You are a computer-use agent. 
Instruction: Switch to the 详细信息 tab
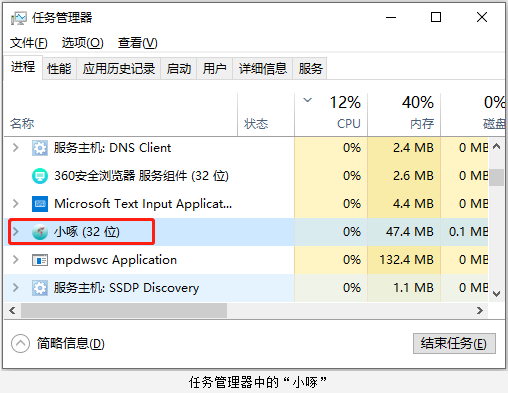tap(263, 69)
